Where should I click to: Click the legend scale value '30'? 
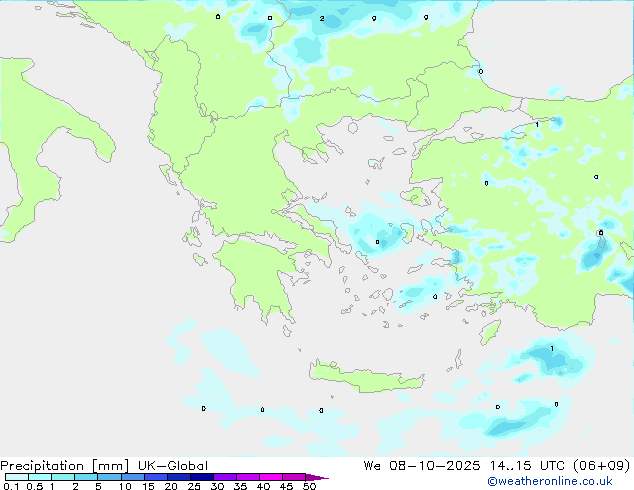click(x=217, y=486)
